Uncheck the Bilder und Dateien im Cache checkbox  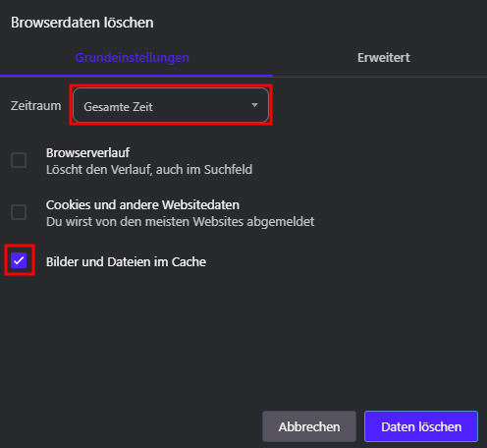coord(19,260)
